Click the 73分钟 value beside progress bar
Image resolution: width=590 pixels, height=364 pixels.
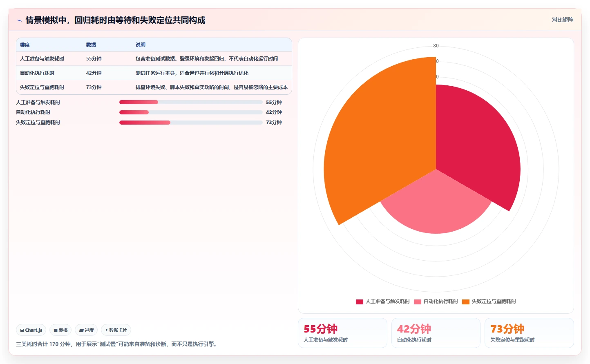(x=274, y=123)
